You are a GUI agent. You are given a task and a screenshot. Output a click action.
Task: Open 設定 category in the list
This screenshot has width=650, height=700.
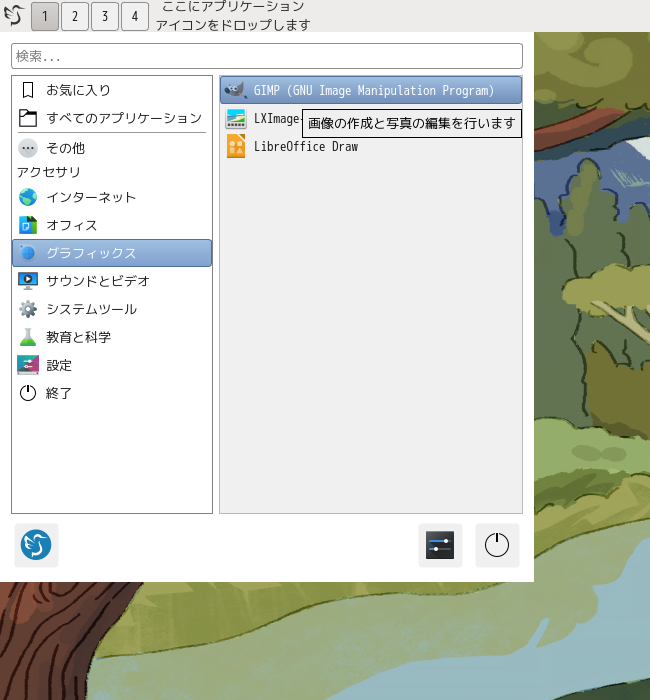(112, 365)
